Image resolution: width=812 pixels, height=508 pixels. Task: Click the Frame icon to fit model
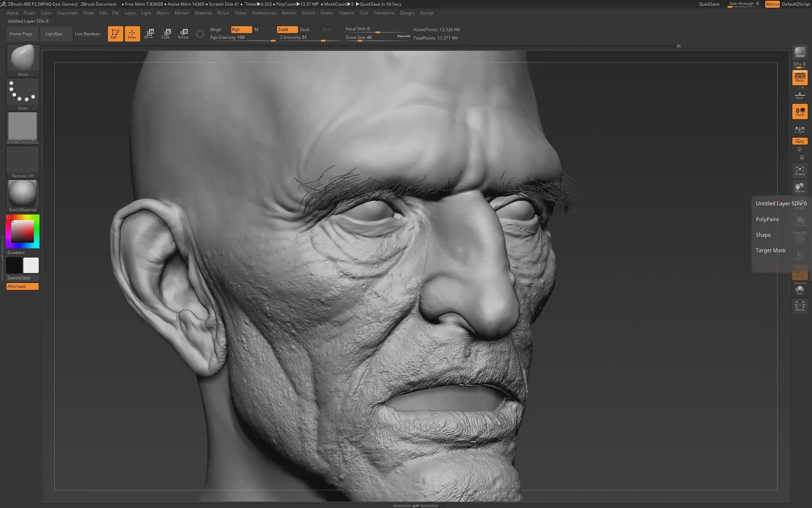pyautogui.click(x=800, y=171)
